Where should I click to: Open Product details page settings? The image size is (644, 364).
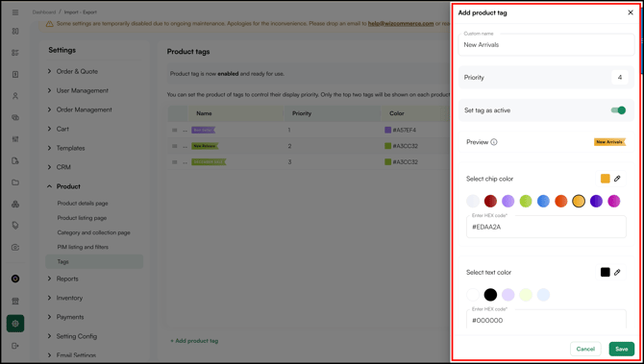pyautogui.click(x=83, y=204)
